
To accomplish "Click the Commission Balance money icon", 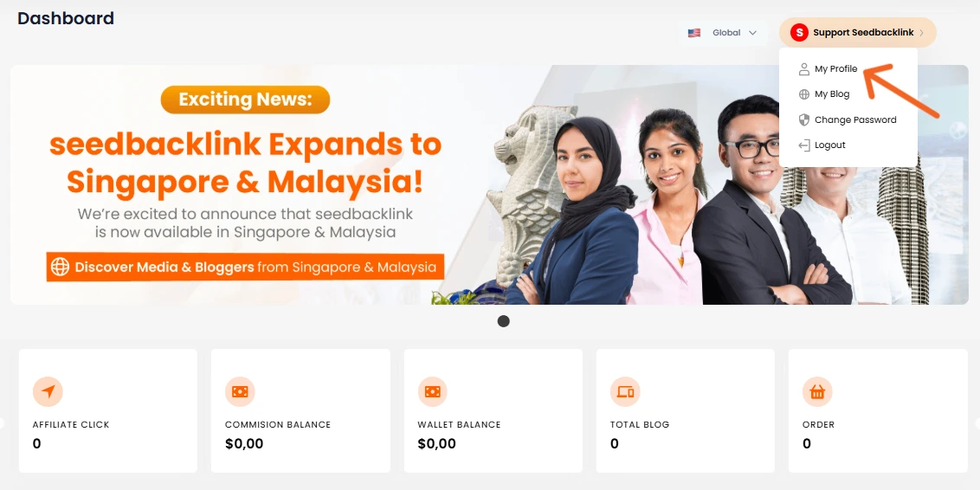I will (240, 392).
